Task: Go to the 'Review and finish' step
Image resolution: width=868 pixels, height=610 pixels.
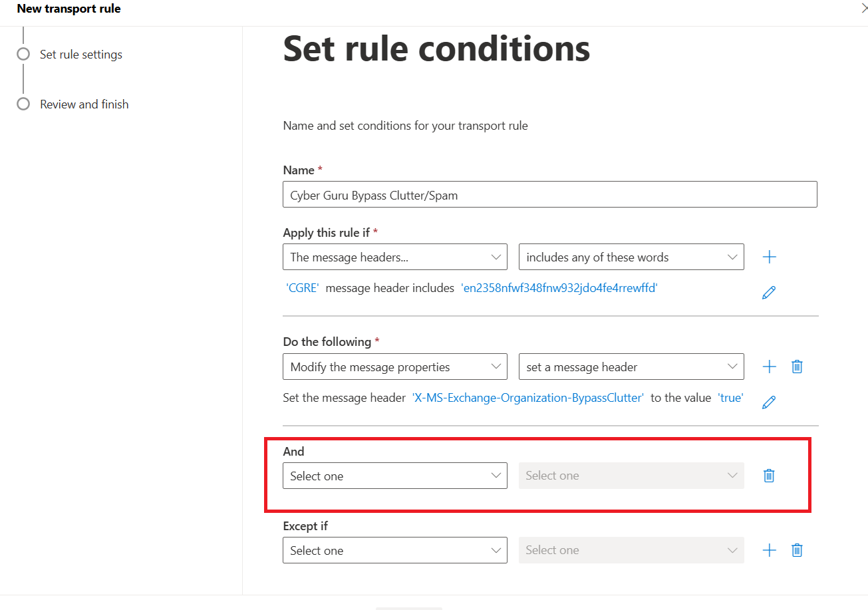Action: tap(84, 104)
